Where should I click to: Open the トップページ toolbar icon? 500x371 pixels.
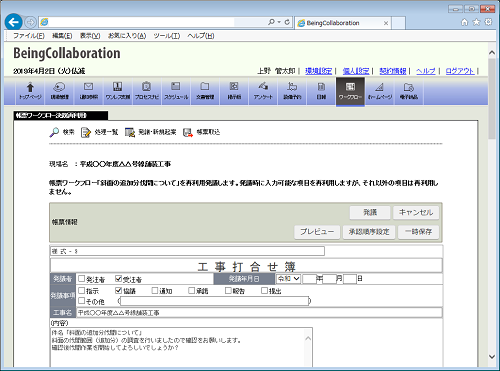point(30,91)
